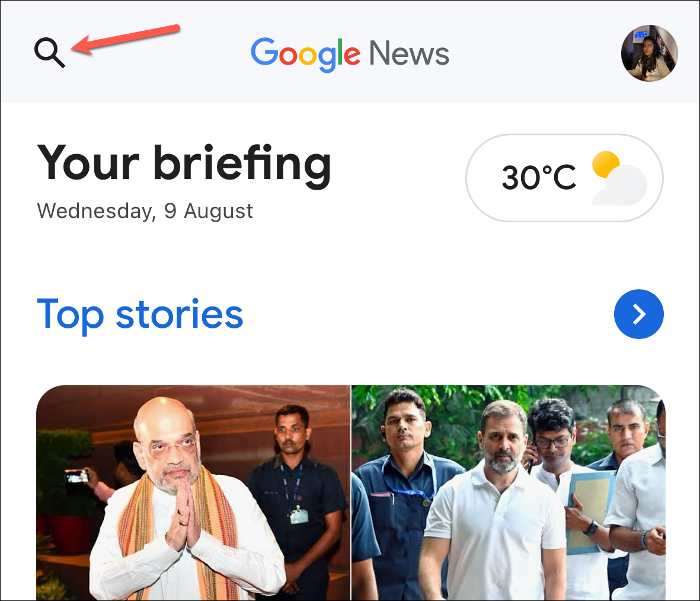This screenshot has height=601, width=700.
Task: Open the 30°C weather pill
Action: pyautogui.click(x=564, y=178)
